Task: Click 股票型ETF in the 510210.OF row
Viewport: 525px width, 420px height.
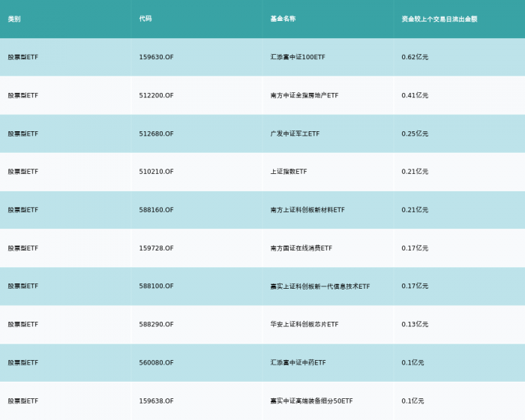Action: click(x=23, y=172)
